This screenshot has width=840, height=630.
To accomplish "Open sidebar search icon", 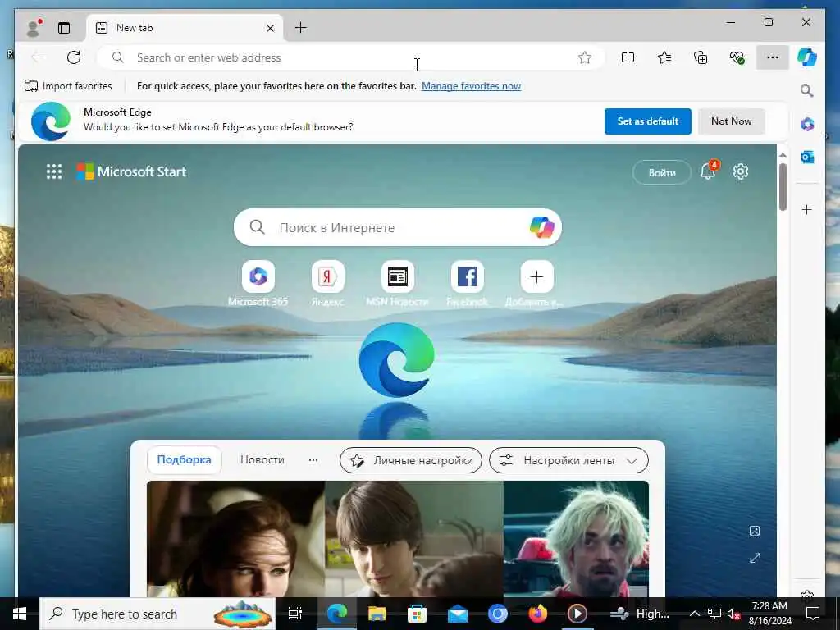I will click(807, 90).
